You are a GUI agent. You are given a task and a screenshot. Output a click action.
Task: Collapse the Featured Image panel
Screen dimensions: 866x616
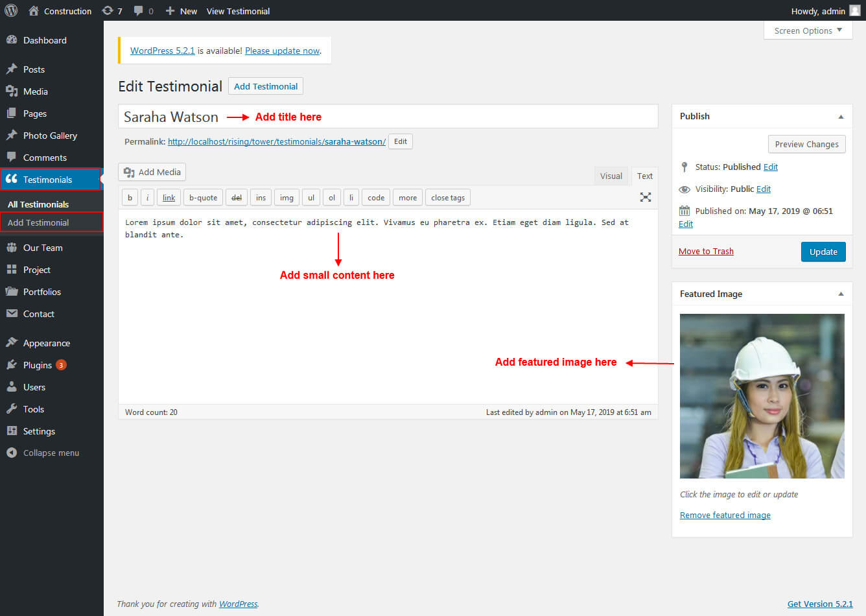(x=841, y=294)
